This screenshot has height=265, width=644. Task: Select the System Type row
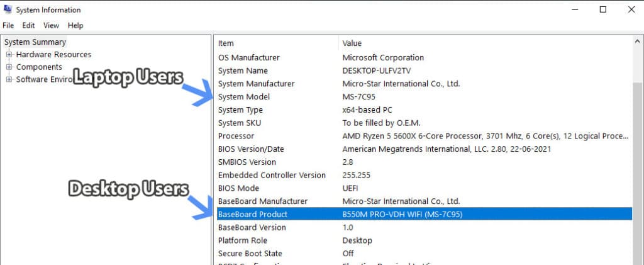pos(424,110)
